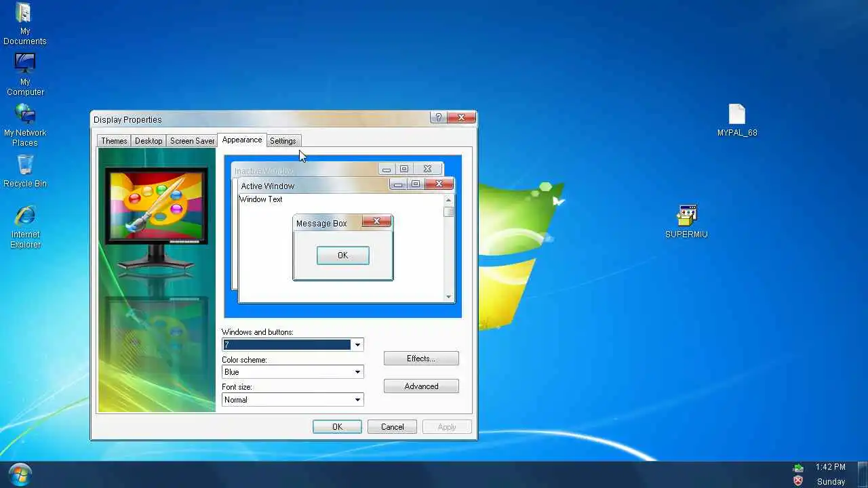This screenshot has height=488, width=868.
Task: Select the Appearance tab
Action: pyautogui.click(x=242, y=140)
